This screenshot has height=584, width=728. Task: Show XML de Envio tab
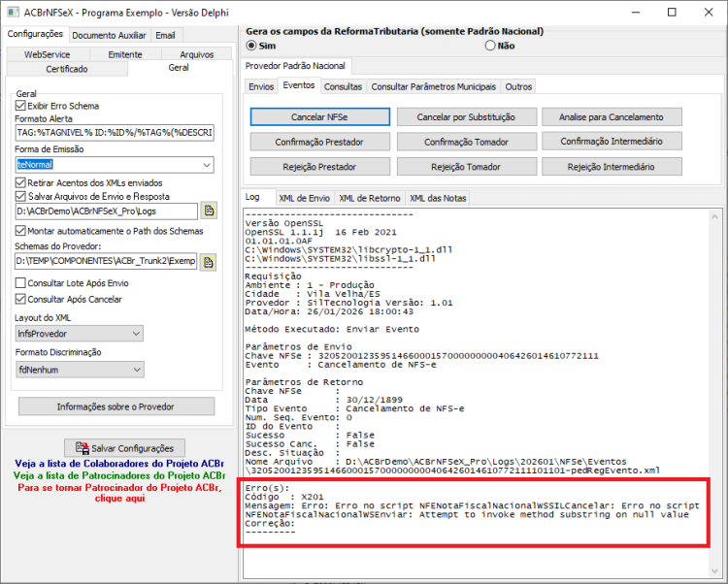tap(305, 198)
